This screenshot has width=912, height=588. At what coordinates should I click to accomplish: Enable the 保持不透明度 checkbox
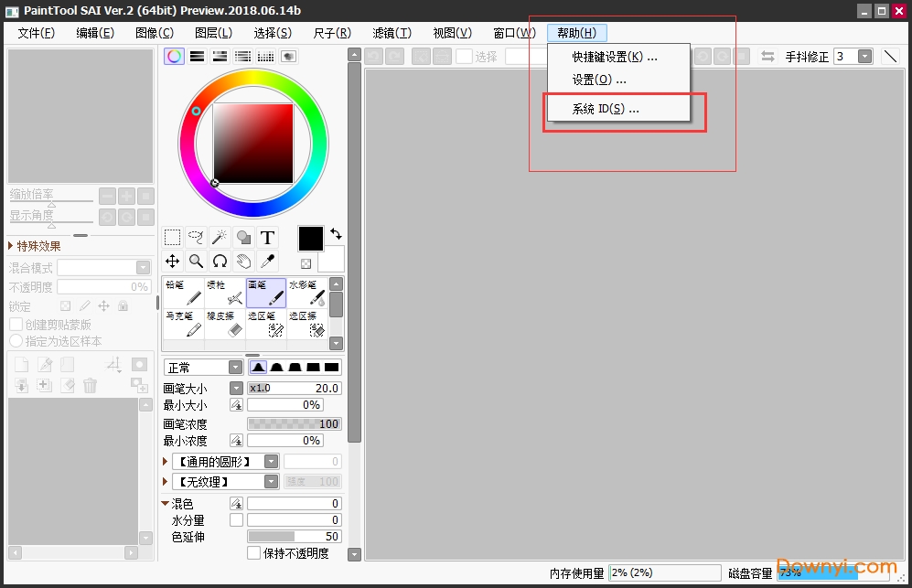tap(254, 553)
